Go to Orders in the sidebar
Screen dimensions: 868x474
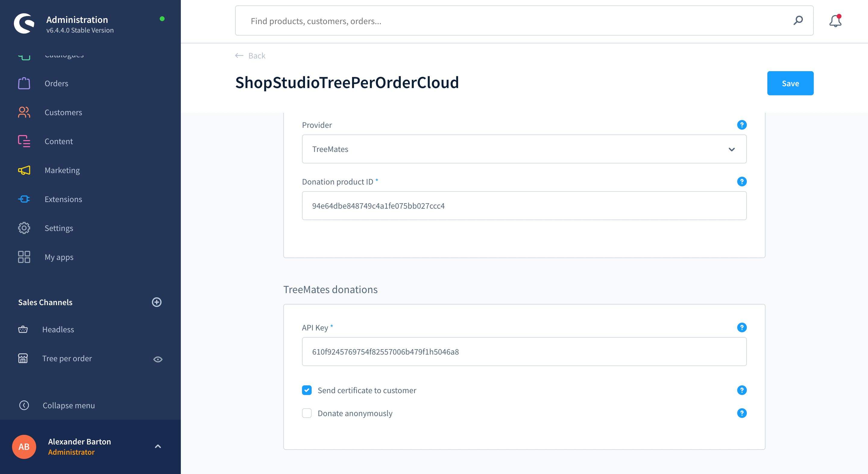point(56,83)
